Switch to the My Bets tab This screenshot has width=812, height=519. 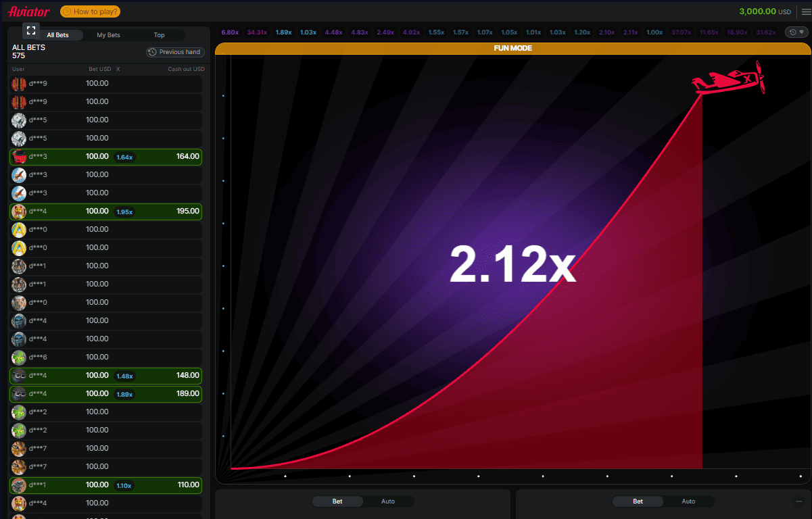(108, 35)
